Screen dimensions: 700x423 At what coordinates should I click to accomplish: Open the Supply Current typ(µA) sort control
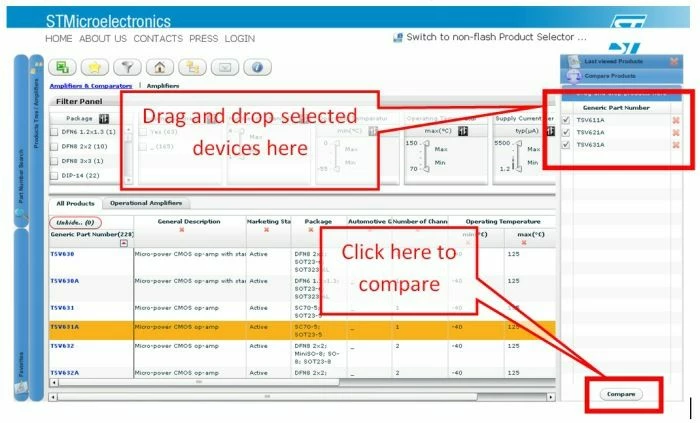(550, 131)
